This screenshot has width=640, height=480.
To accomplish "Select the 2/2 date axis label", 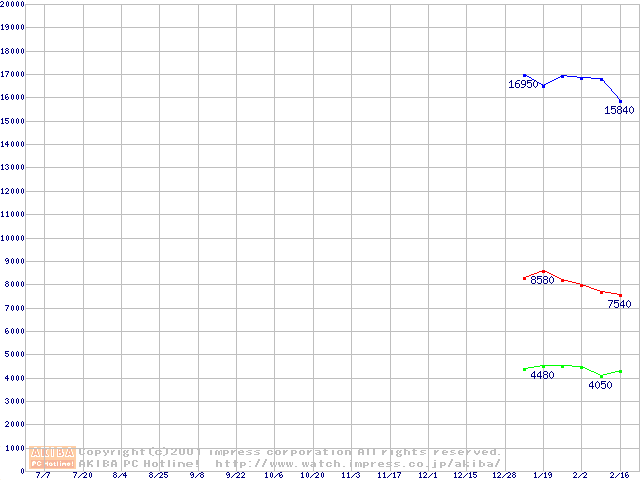I will click(x=581, y=476).
